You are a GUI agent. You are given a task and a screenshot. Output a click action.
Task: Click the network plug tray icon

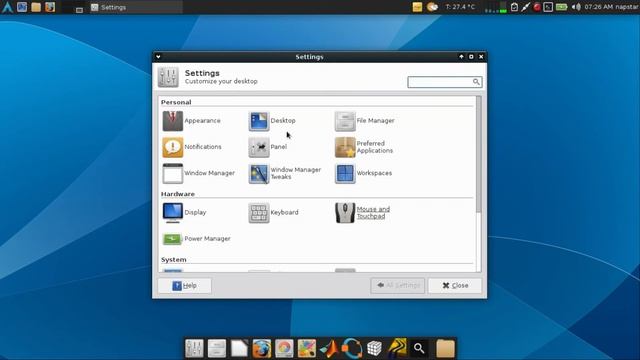526,7
